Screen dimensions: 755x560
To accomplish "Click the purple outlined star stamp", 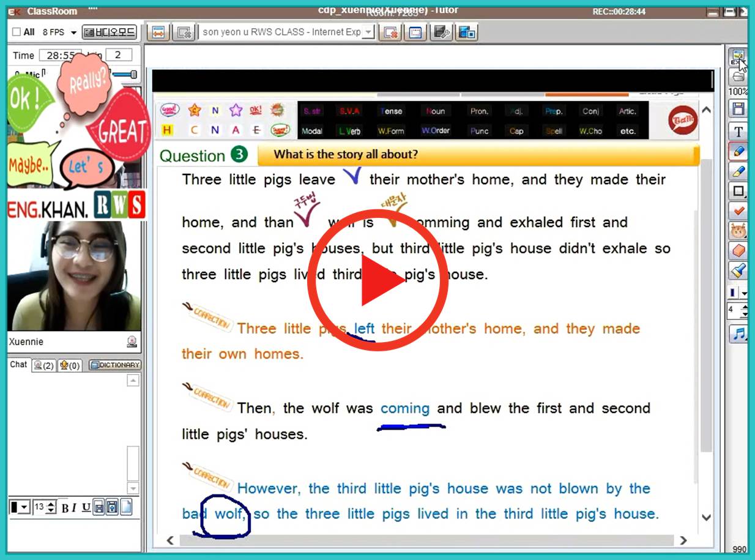I will [236, 110].
